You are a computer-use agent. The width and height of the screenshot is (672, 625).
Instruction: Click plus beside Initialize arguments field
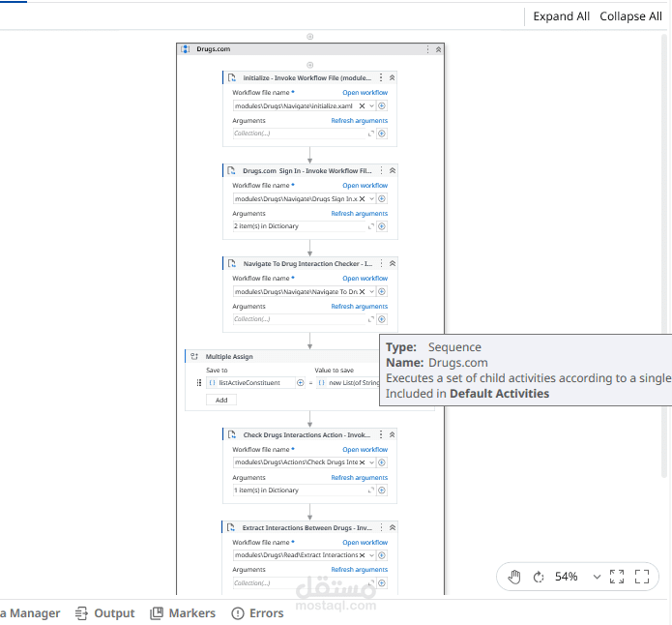click(381, 134)
